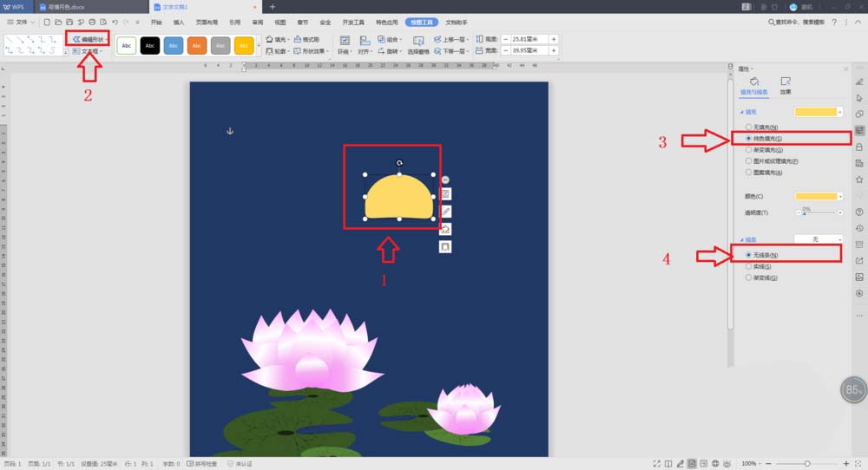Open the 开发工具 (Developer) tab
This screenshot has height=470, width=868.
pyautogui.click(x=353, y=23)
